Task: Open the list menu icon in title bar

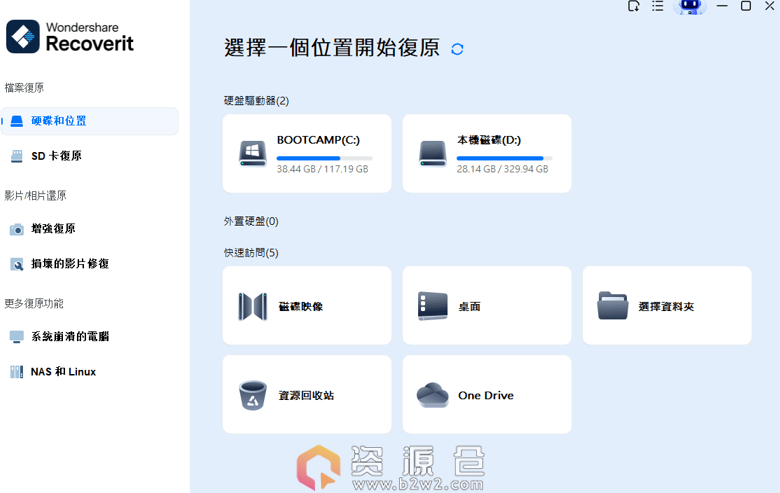Action: click(657, 6)
